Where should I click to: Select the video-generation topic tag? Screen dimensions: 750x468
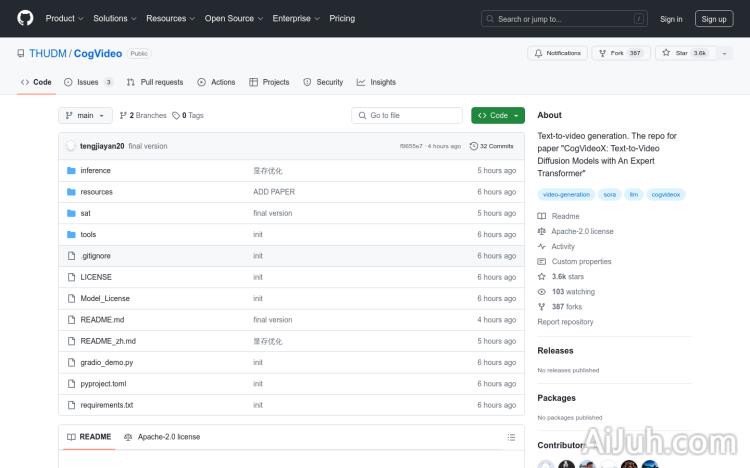click(x=566, y=195)
